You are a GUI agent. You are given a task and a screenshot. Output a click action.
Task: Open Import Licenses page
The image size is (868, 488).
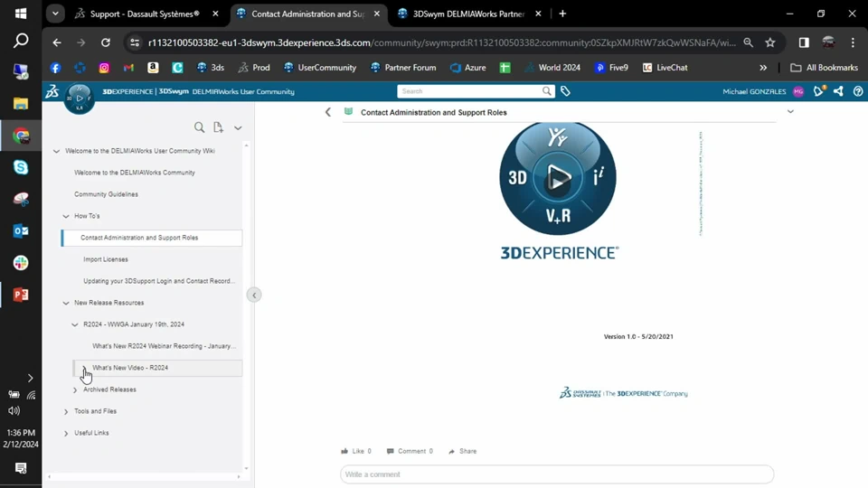(106, 259)
